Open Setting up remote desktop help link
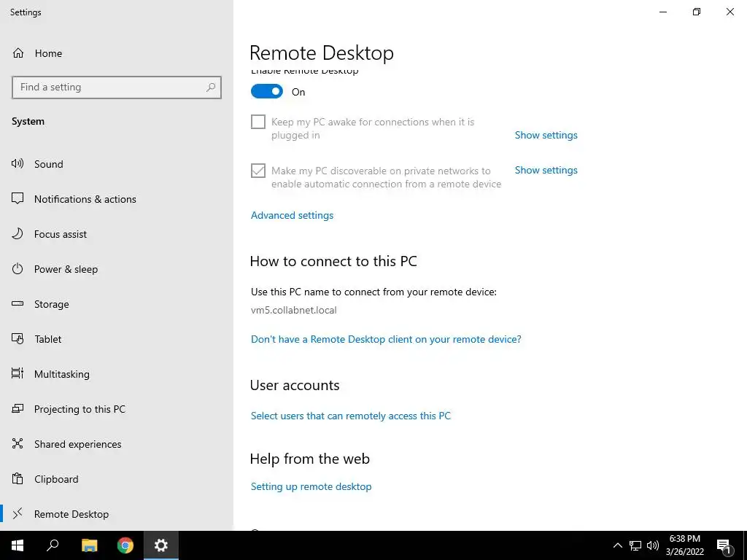This screenshot has width=747, height=560. (x=311, y=486)
